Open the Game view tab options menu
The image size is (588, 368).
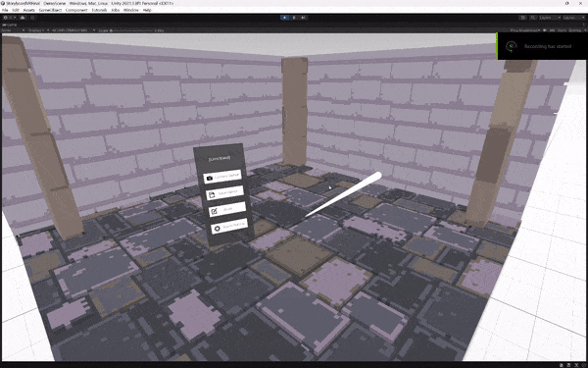(x=584, y=25)
